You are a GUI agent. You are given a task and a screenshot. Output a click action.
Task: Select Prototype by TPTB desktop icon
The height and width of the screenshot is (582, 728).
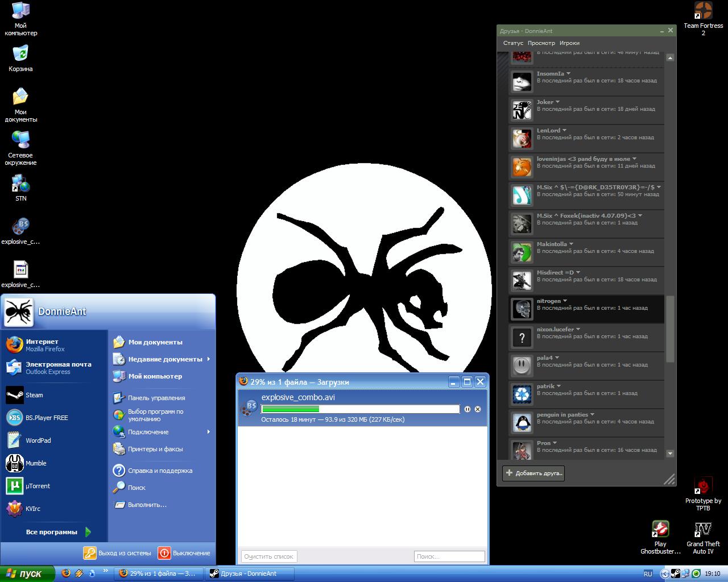click(703, 494)
